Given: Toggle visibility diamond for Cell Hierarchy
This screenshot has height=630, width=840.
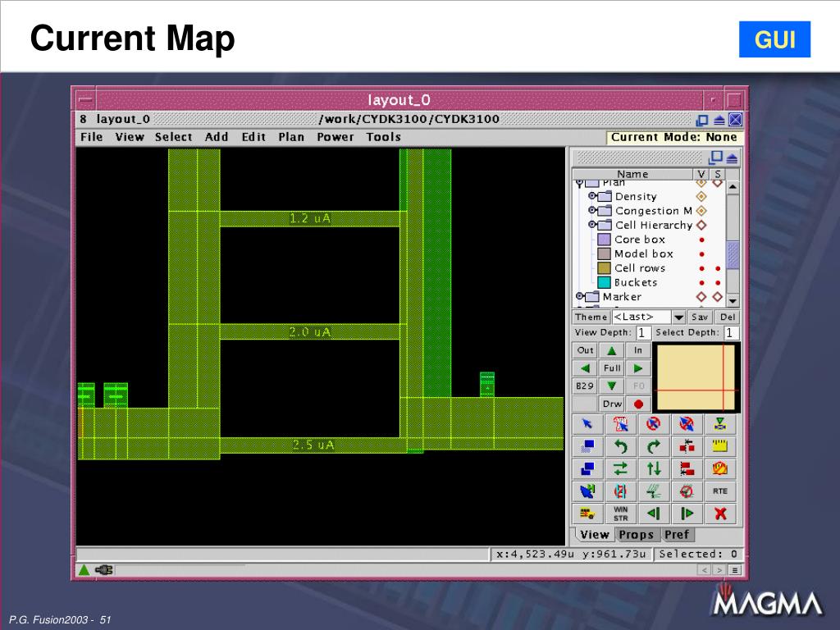Looking at the screenshot, I should point(701,225).
